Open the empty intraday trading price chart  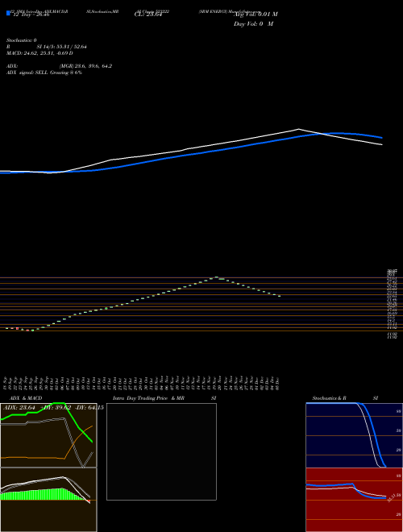click(161, 451)
